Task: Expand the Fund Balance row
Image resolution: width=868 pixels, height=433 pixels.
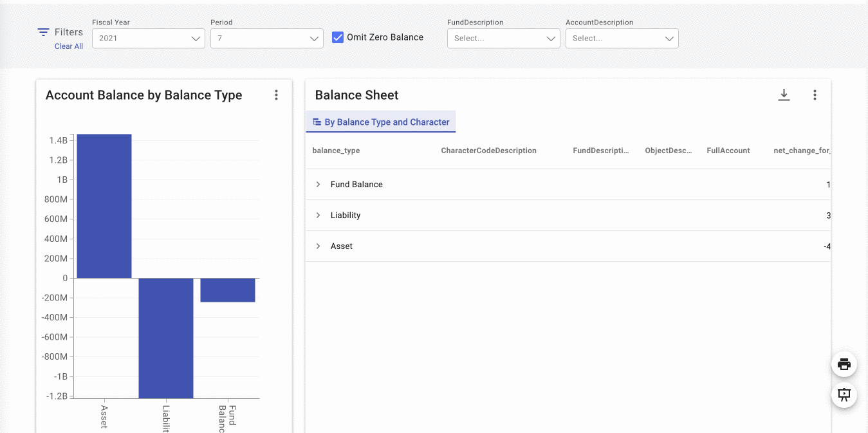Action: [x=318, y=185]
